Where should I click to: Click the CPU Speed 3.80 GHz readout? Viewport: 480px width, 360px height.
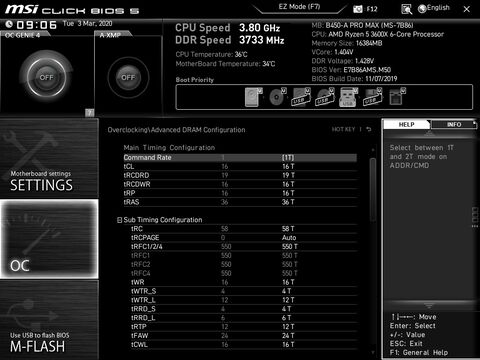tap(228, 28)
